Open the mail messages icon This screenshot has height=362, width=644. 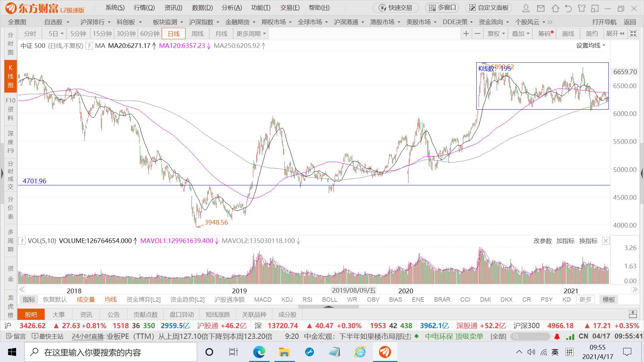[541, 8]
